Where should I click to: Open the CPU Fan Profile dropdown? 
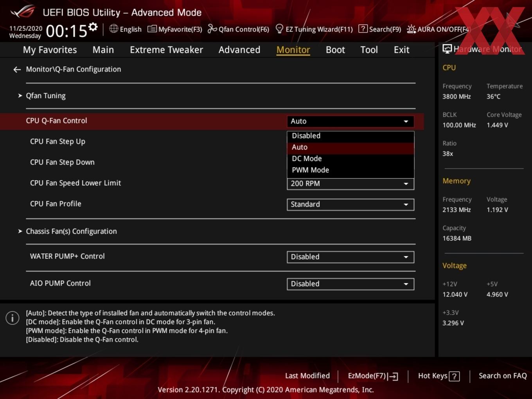(350, 205)
